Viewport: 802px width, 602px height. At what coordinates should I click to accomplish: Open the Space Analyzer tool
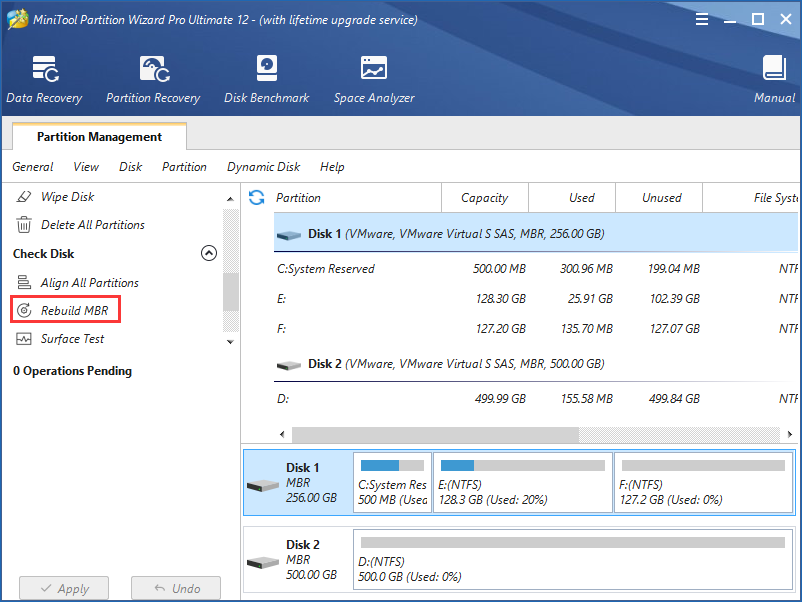[374, 80]
